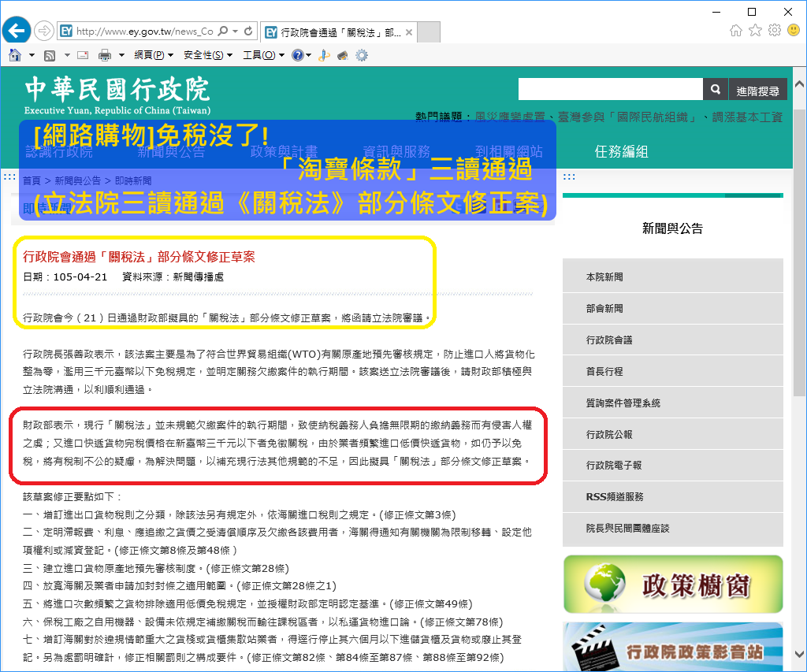Click the 首頁 breadcrumb link

(32, 180)
